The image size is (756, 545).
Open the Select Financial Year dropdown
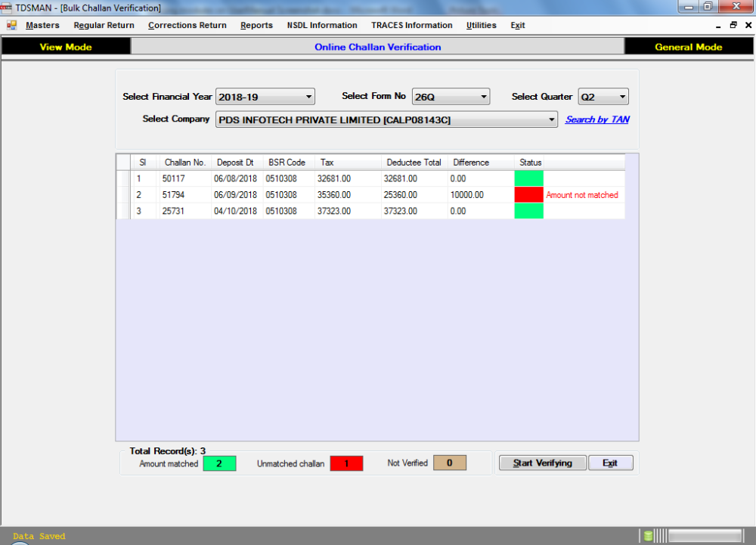308,96
